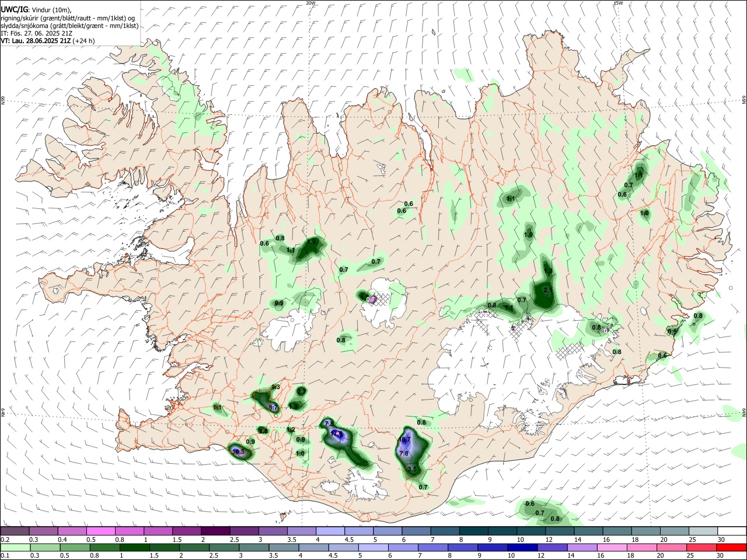
Task: Pick the pale grey swatch labeled 25, upper row
Action: click(x=703, y=531)
